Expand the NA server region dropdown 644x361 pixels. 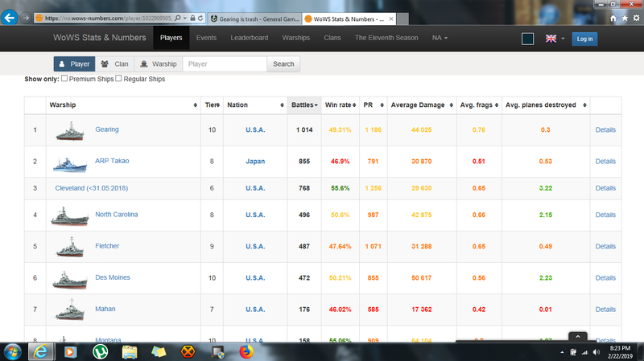tap(440, 38)
